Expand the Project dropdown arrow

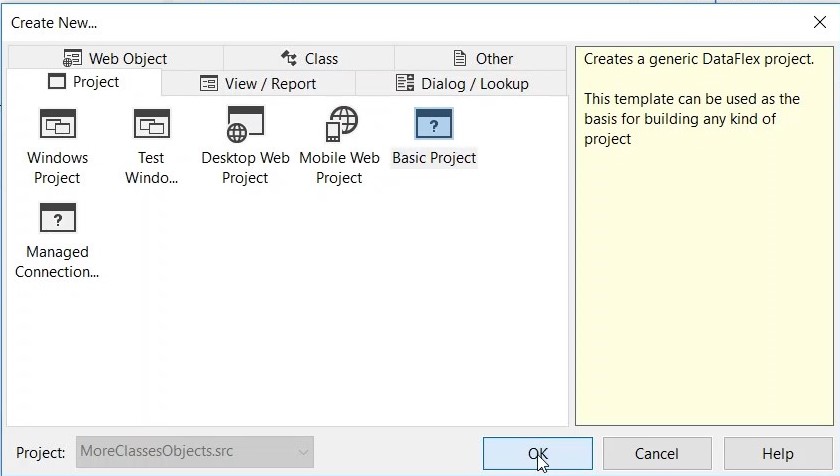[x=303, y=452]
